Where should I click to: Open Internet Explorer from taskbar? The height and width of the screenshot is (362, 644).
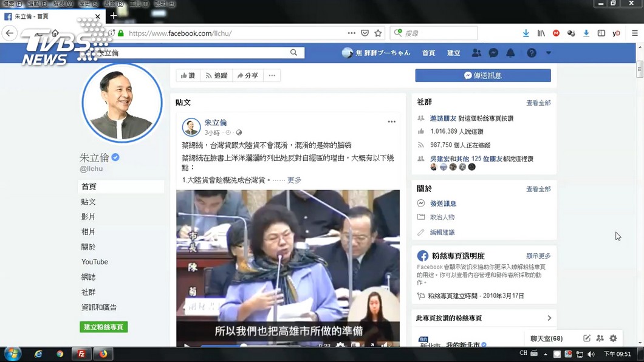click(x=38, y=353)
